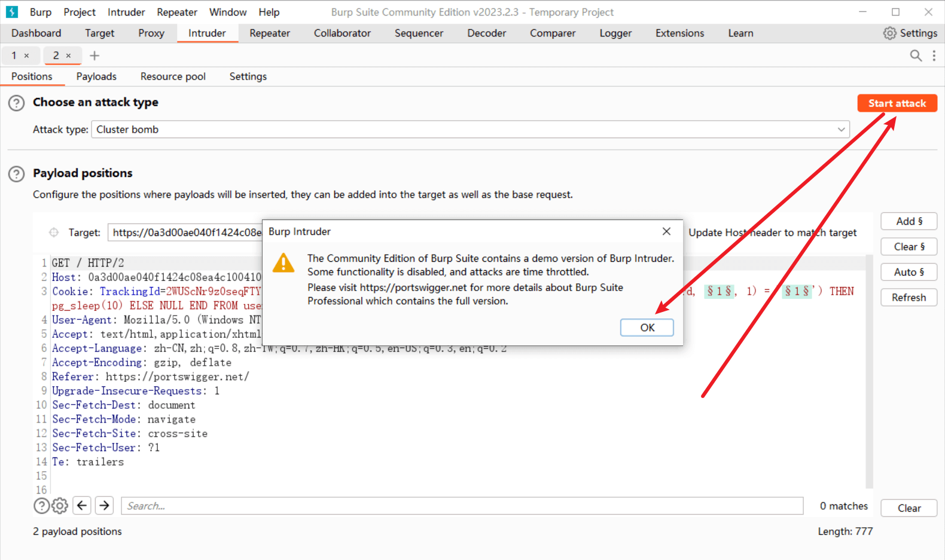This screenshot has width=945, height=560.
Task: Click the search magnifier icon
Action: 915,56
